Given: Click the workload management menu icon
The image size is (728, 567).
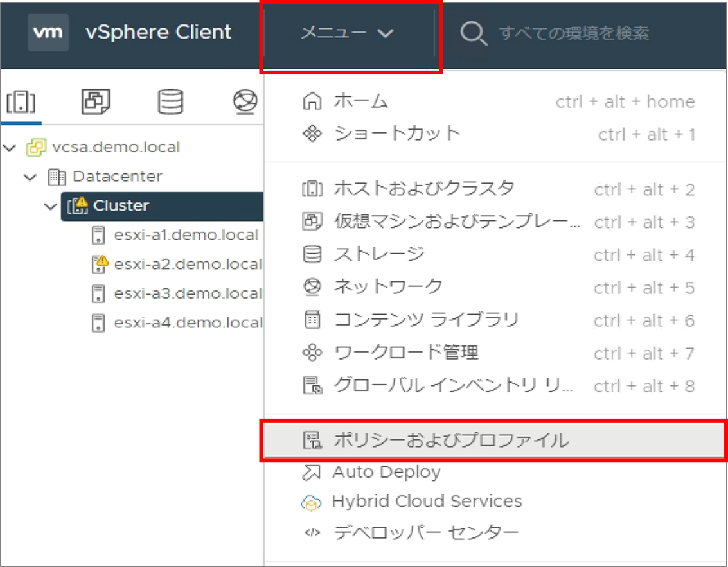Looking at the screenshot, I should coord(312,353).
